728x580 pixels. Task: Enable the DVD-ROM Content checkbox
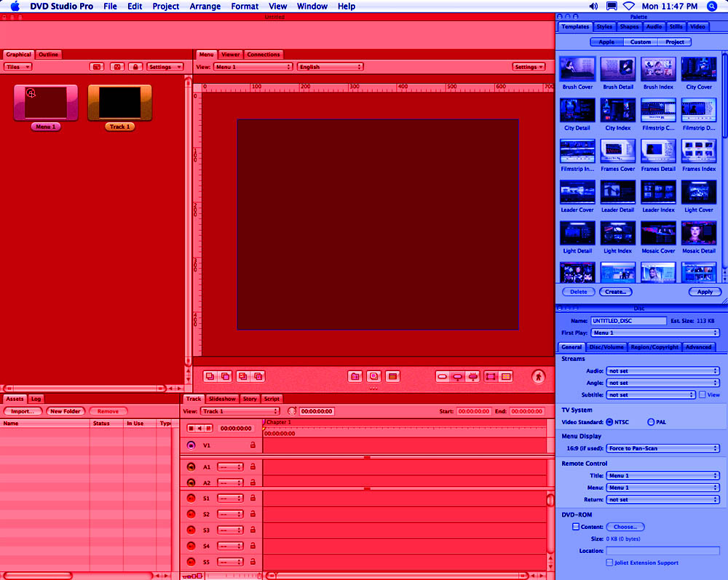tap(576, 527)
